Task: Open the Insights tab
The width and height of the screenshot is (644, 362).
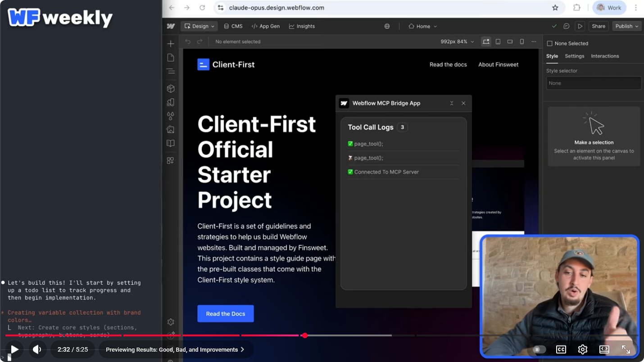Action: pyautogui.click(x=302, y=26)
